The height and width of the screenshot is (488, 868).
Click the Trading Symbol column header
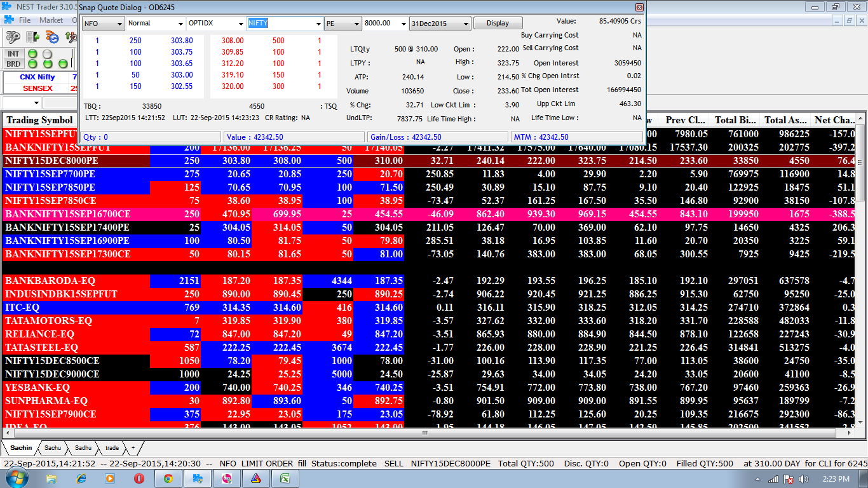coord(39,120)
